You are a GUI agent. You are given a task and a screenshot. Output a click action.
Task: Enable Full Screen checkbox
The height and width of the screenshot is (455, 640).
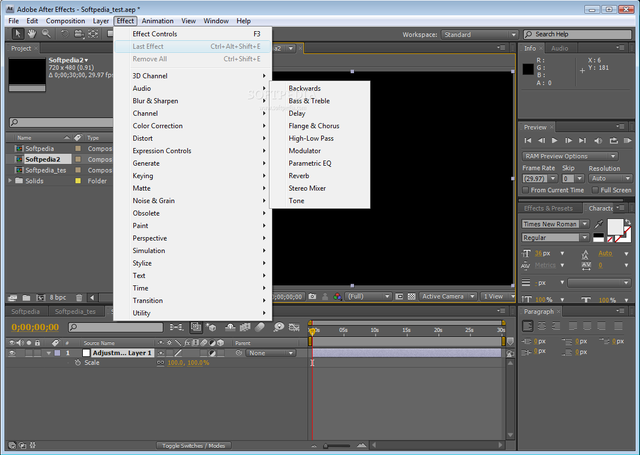[596, 190]
